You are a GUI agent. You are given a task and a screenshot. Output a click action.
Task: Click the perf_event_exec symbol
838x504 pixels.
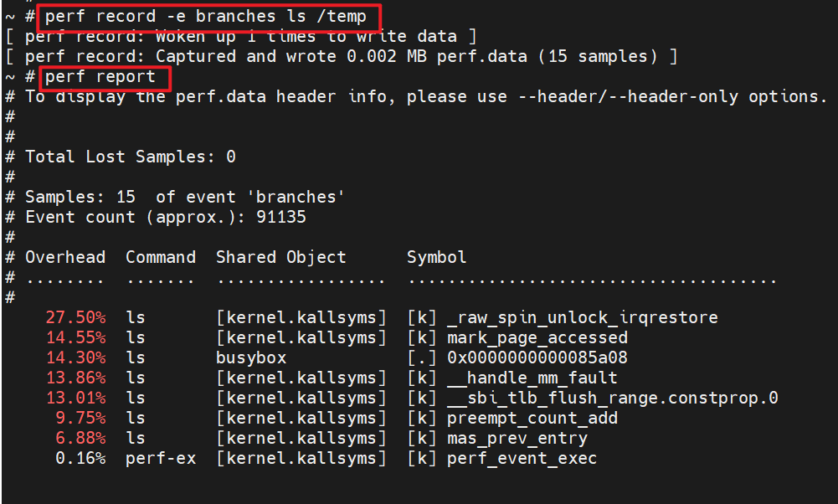pyautogui.click(x=522, y=459)
